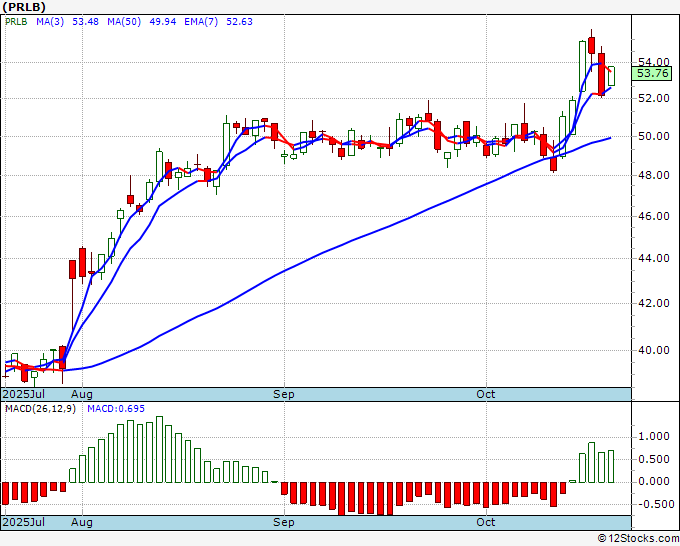Click Aug on the MACD panel axis
This screenshot has height=546, width=680.
click(82, 522)
